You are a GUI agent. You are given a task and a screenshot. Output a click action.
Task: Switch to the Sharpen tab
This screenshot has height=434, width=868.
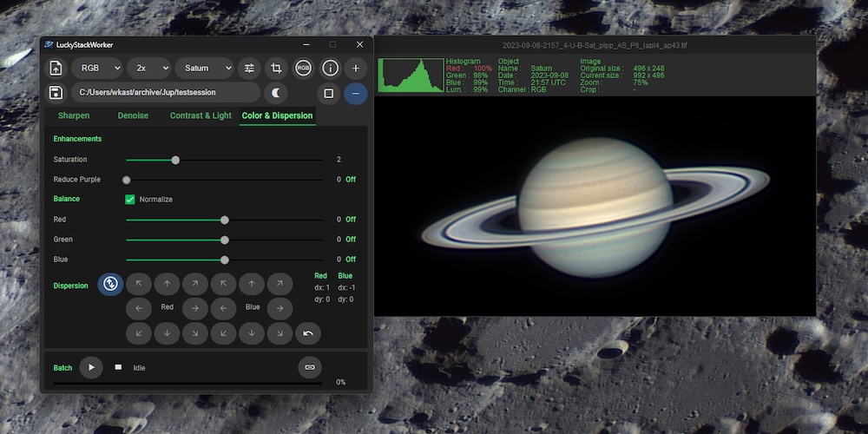coord(74,115)
